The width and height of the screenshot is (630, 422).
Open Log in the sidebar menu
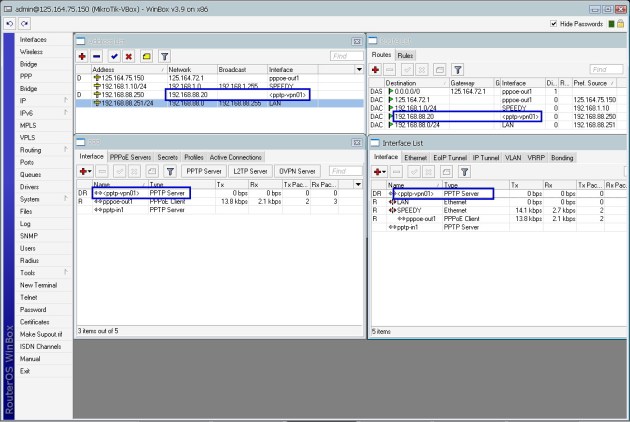(x=25, y=223)
